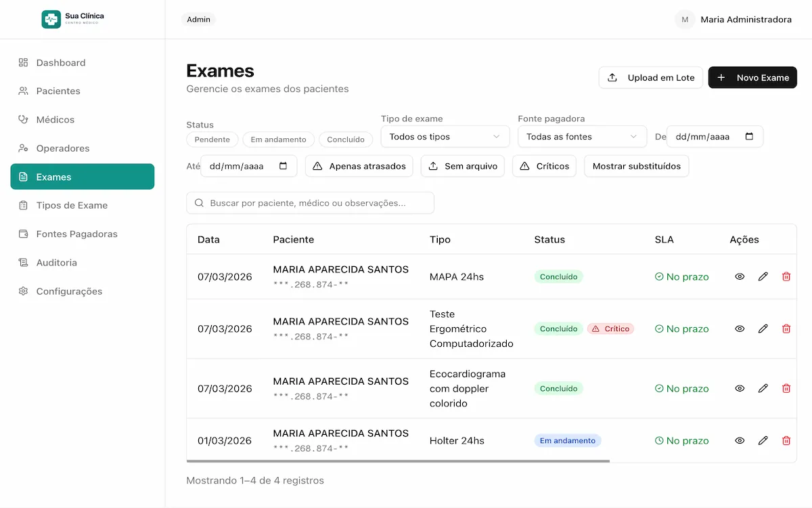Open Configurações via the gear icon

click(22, 291)
